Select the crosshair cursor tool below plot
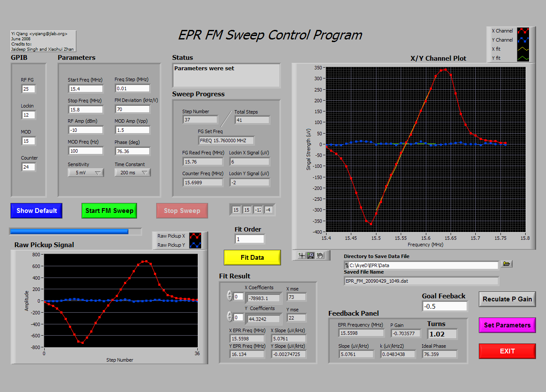Image resolution: width=546 pixels, height=392 pixels. pos(301,255)
